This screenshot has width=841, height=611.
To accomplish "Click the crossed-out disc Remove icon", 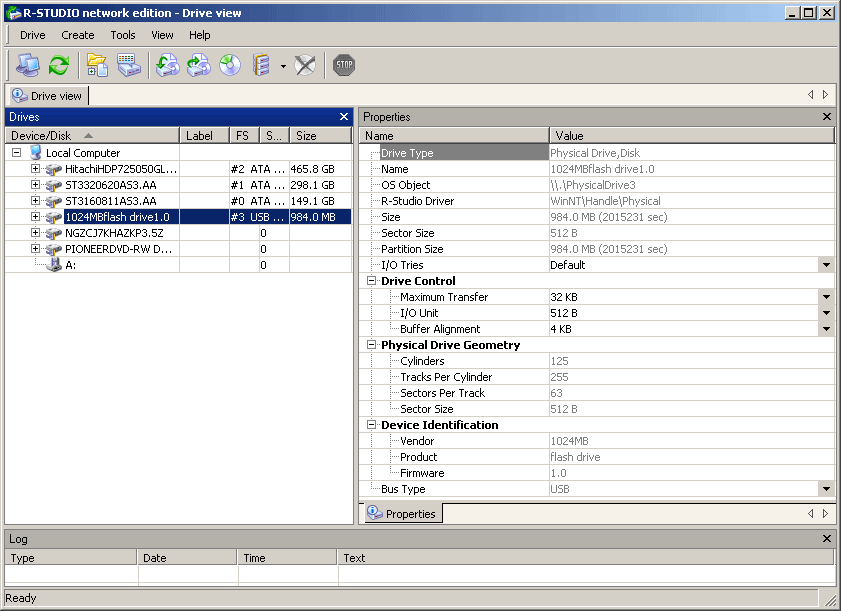I will click(305, 65).
